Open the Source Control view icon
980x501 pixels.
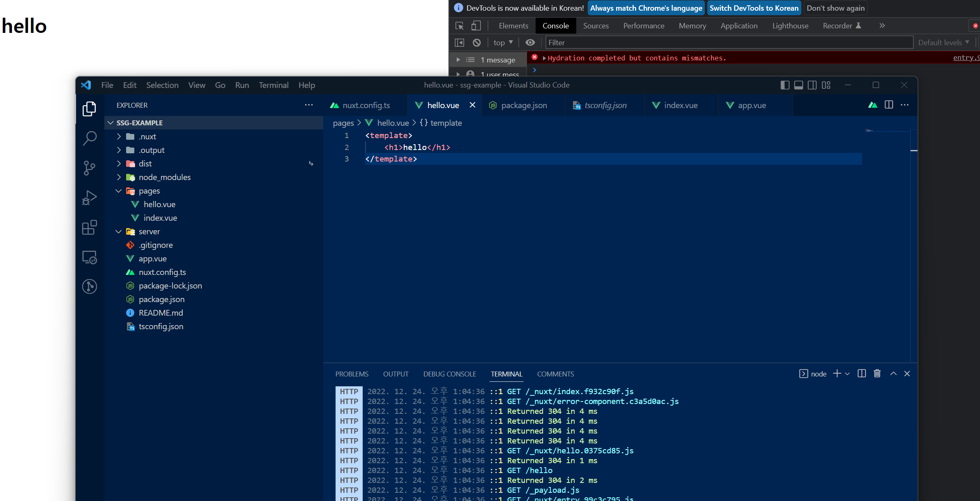[x=89, y=168]
